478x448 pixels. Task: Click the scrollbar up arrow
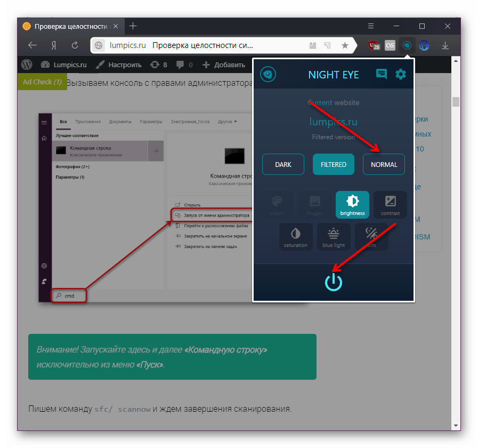(x=456, y=61)
